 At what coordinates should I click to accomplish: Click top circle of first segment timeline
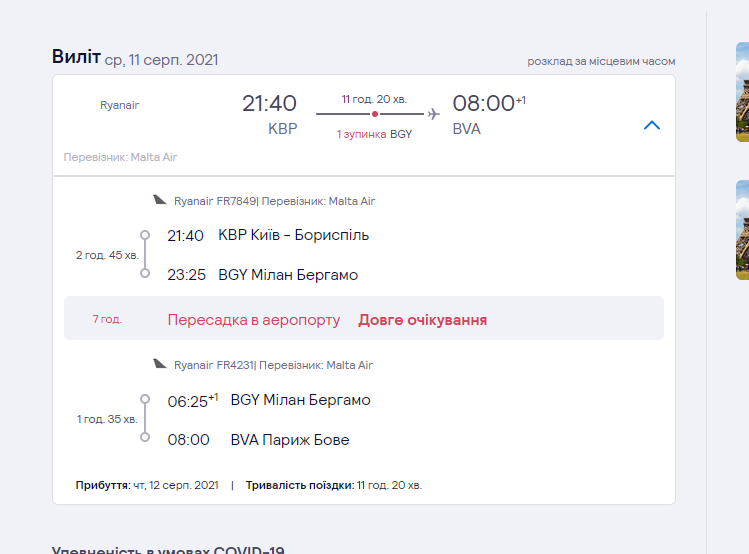[x=145, y=236]
